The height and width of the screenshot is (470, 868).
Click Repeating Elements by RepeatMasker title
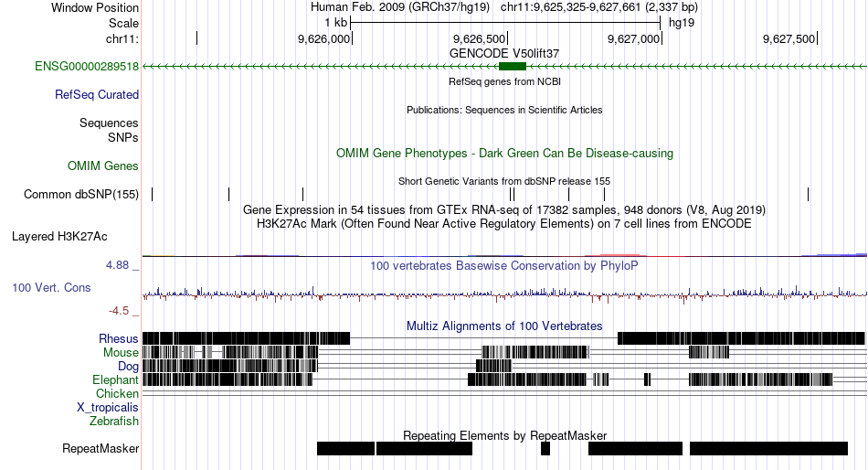coord(505,435)
